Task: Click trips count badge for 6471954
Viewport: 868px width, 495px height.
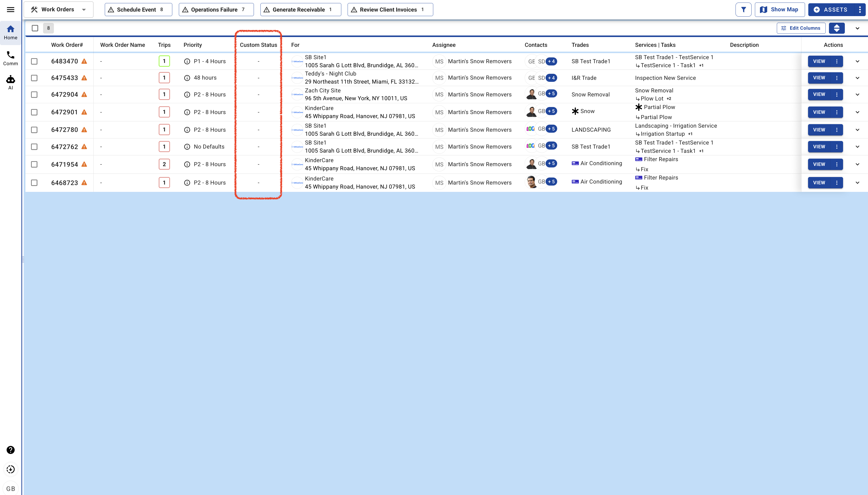Action: (x=164, y=164)
